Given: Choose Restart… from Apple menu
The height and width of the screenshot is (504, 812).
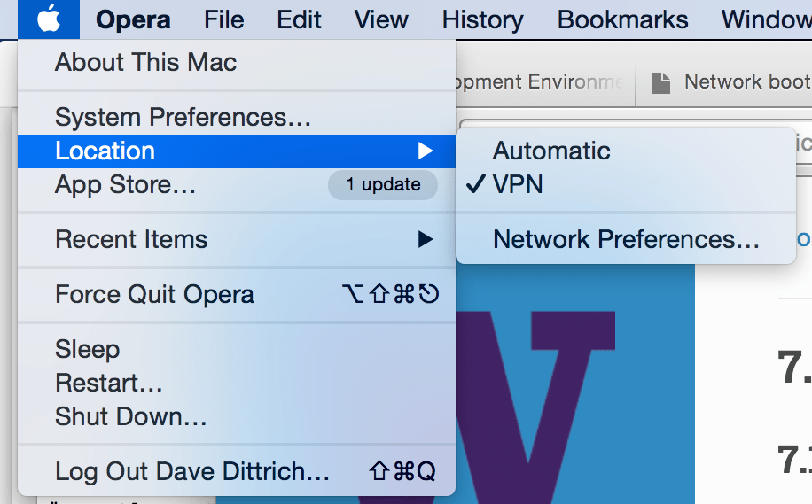Looking at the screenshot, I should [x=237, y=383].
